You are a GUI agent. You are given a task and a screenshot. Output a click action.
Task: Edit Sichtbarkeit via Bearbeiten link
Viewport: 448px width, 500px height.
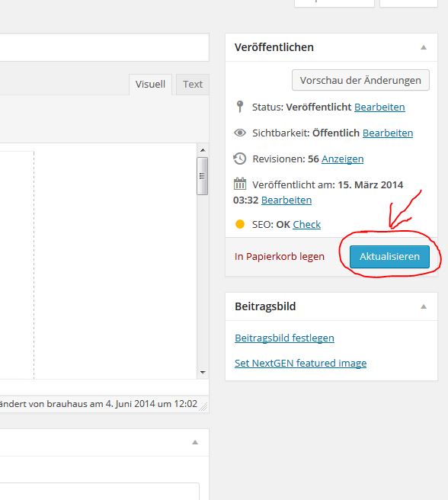[x=388, y=133]
